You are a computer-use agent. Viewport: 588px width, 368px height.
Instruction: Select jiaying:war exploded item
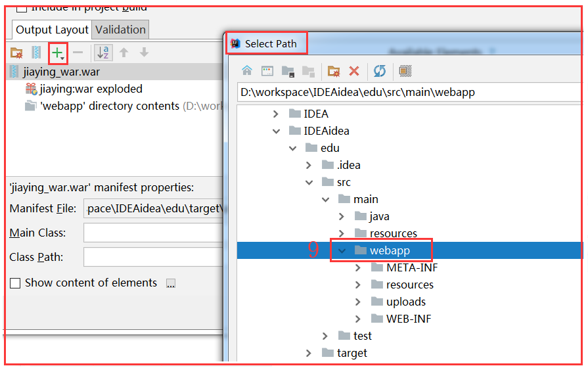click(84, 89)
